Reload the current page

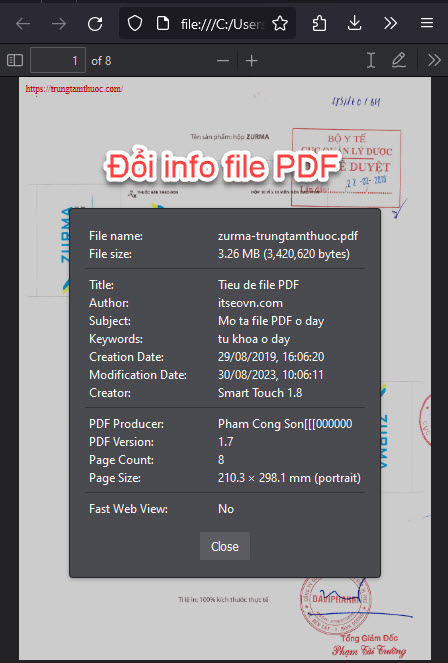[95, 24]
